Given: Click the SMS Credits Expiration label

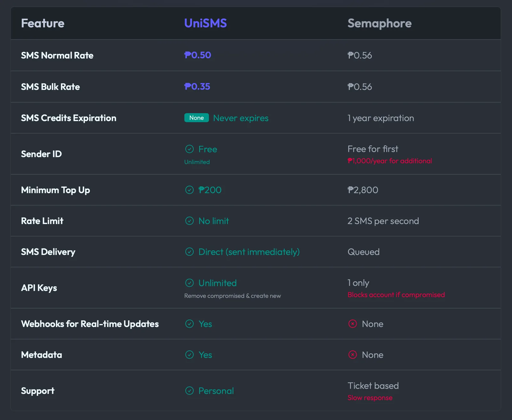Looking at the screenshot, I should (x=69, y=118).
